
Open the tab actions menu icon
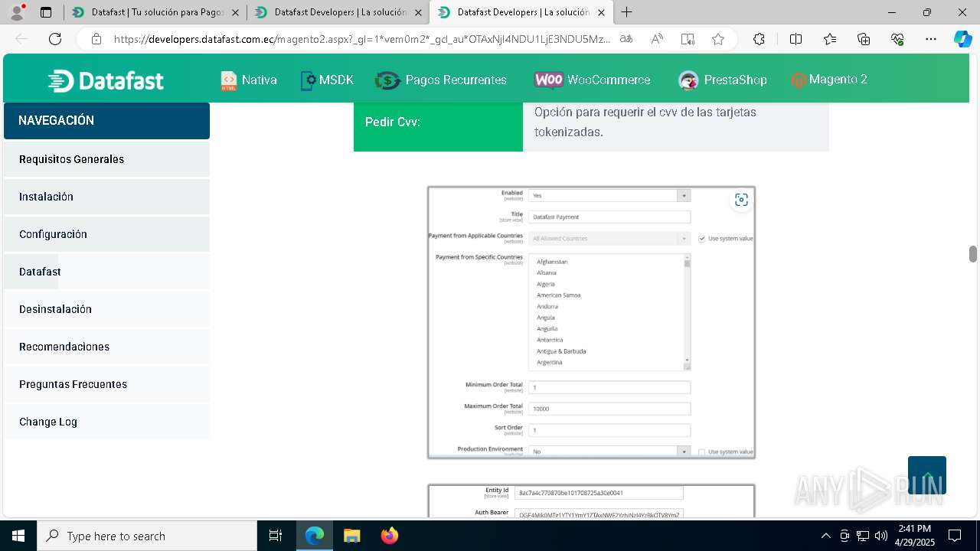pyautogui.click(x=46, y=12)
